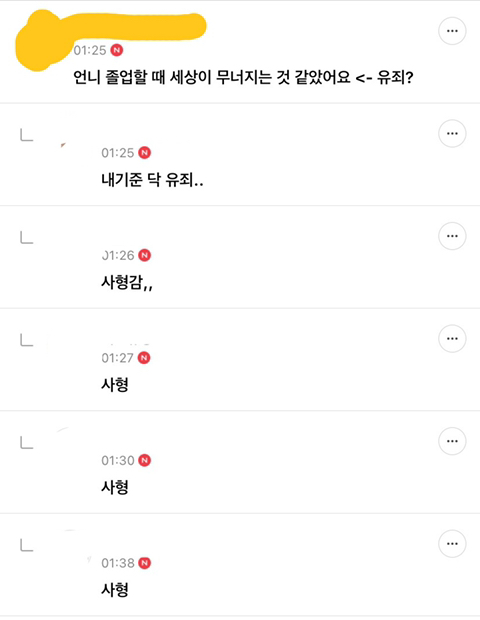Open more options on 01:30 사형 reply
The image size is (480, 620).
pyautogui.click(x=452, y=441)
